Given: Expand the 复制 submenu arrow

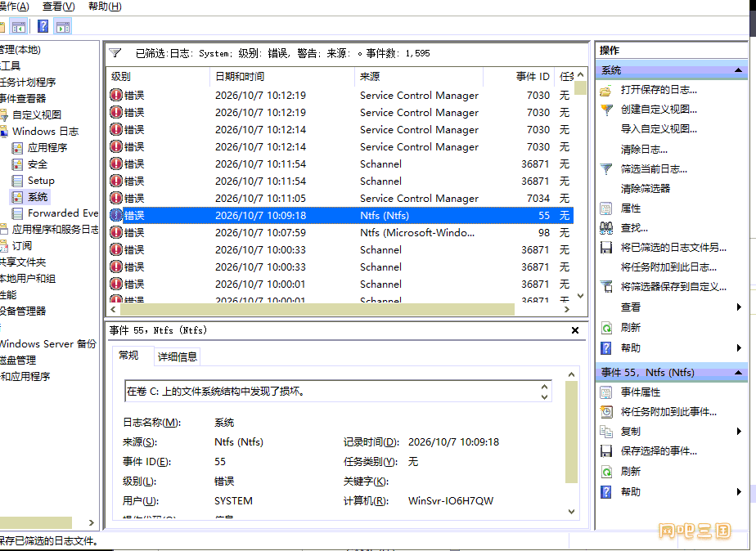Looking at the screenshot, I should click(x=739, y=432).
